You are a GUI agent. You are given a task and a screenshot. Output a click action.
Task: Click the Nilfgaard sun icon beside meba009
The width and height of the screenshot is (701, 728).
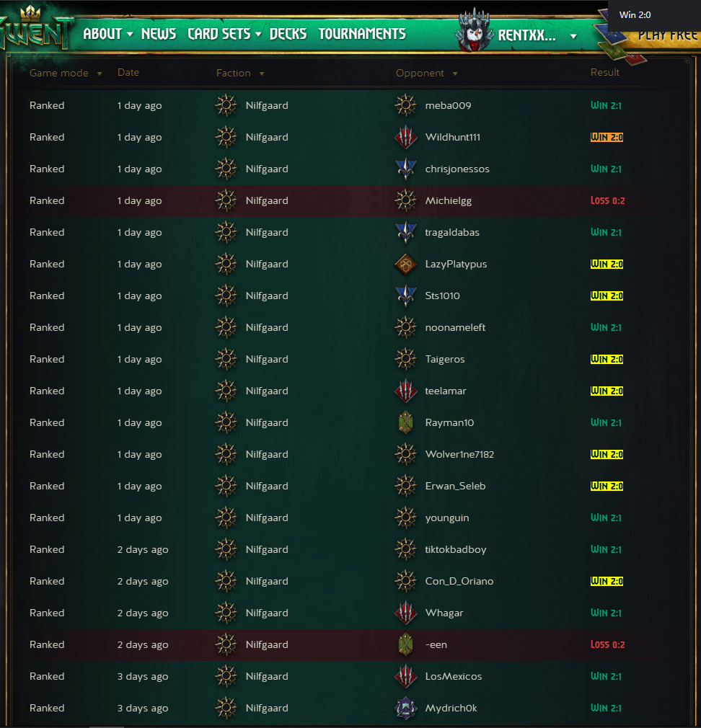(405, 105)
